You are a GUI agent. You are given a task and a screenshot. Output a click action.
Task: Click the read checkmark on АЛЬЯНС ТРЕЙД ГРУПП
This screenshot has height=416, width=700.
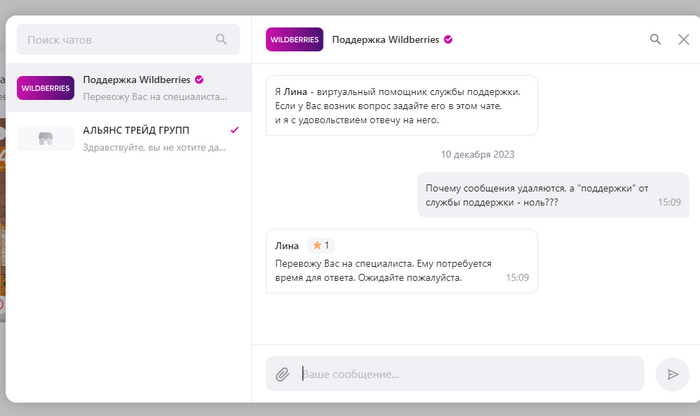coord(234,130)
